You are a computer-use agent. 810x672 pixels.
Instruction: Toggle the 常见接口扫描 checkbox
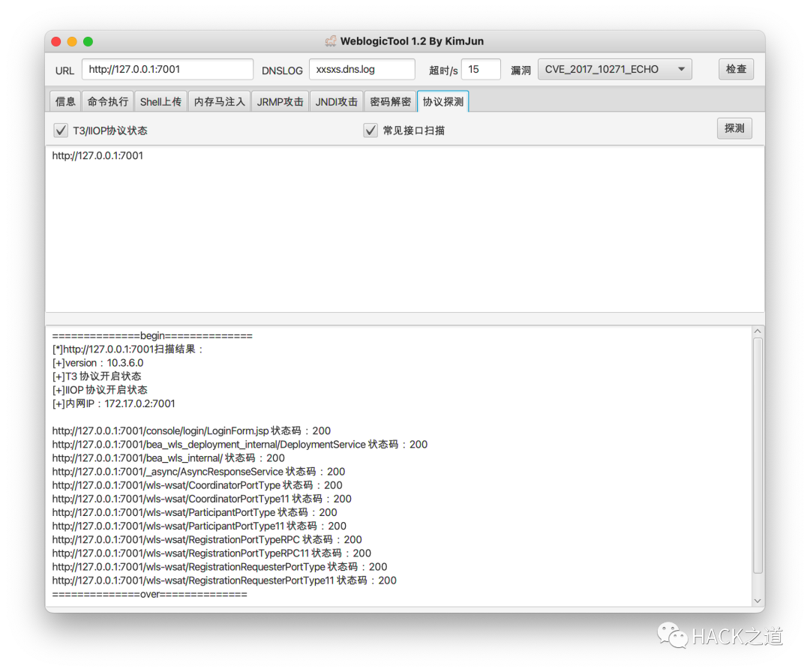(x=370, y=130)
